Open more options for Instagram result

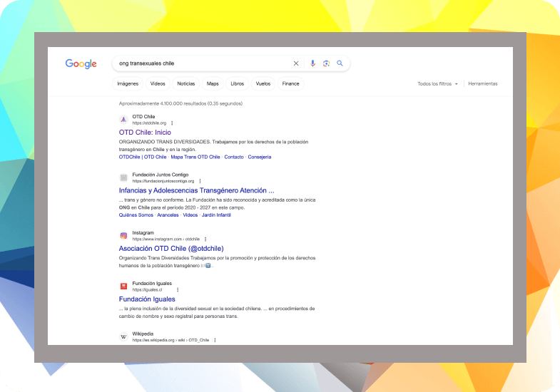tap(205, 239)
